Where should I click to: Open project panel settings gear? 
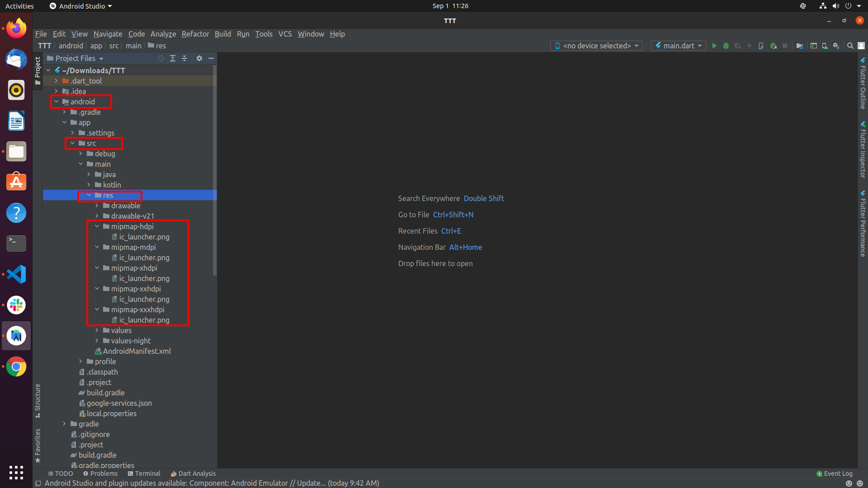click(x=199, y=58)
